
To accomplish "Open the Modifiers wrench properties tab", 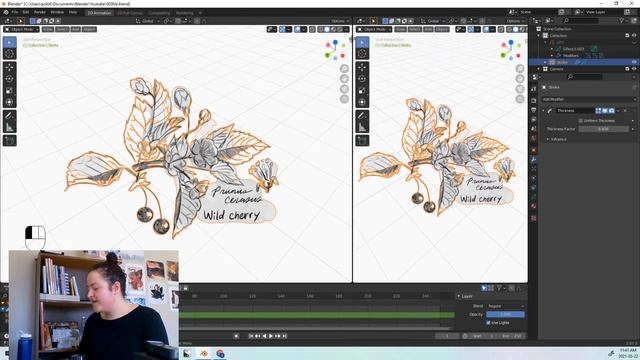I will 533,160.
